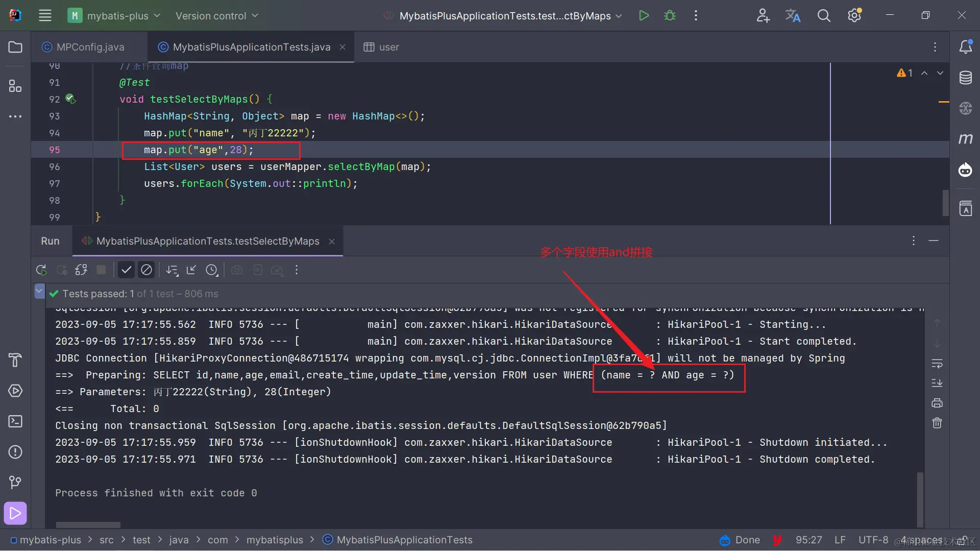Close the MybatisPlusApplicationTests.java tab
Image resolution: width=980 pixels, height=551 pixels.
point(342,47)
